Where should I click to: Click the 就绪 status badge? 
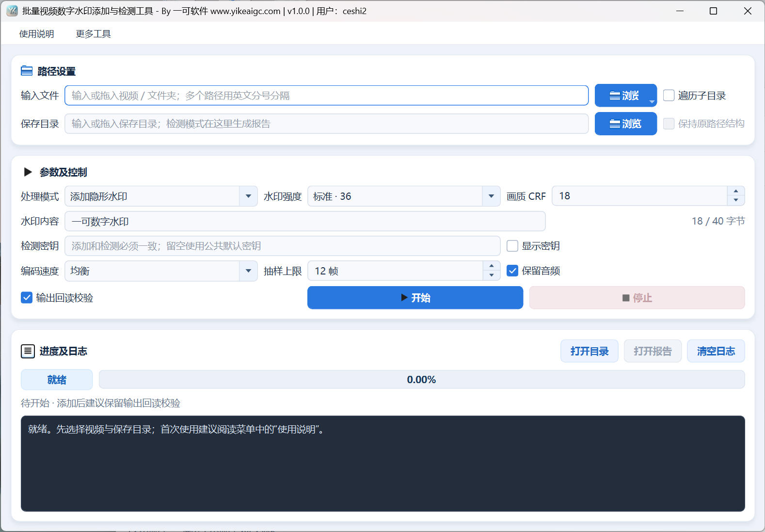click(x=57, y=380)
